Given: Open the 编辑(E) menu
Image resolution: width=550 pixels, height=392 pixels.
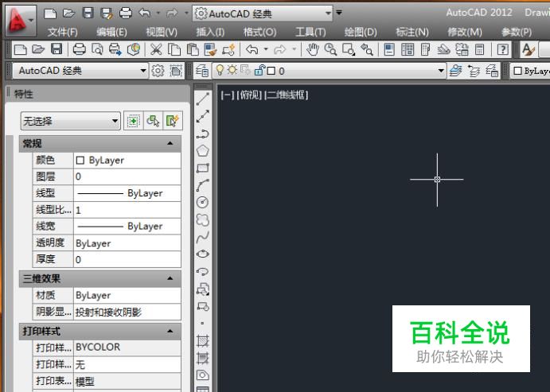Looking at the screenshot, I should (x=111, y=33).
